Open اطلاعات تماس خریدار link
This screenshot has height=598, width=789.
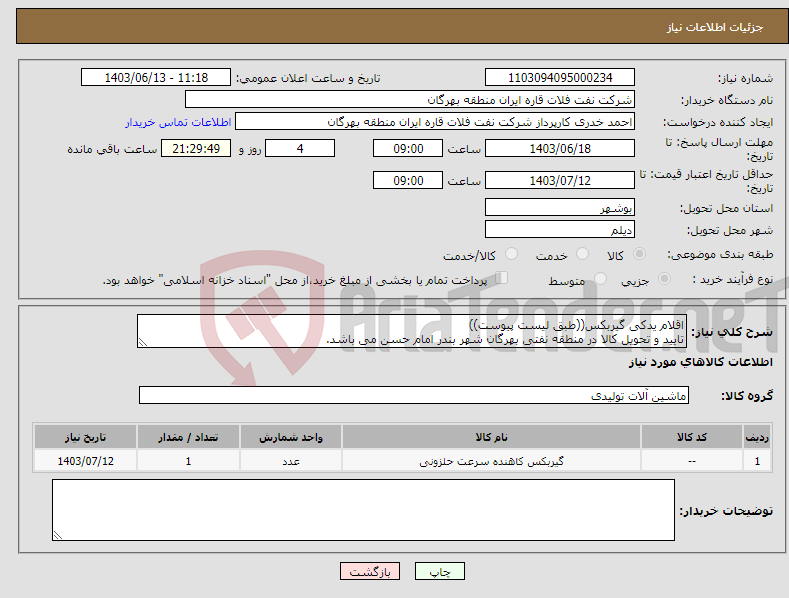(x=178, y=122)
